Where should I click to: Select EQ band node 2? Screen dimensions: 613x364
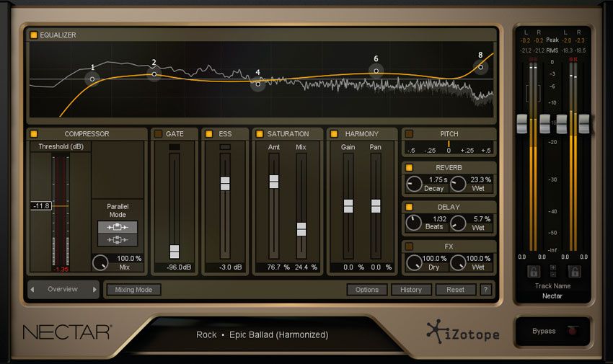tap(154, 74)
